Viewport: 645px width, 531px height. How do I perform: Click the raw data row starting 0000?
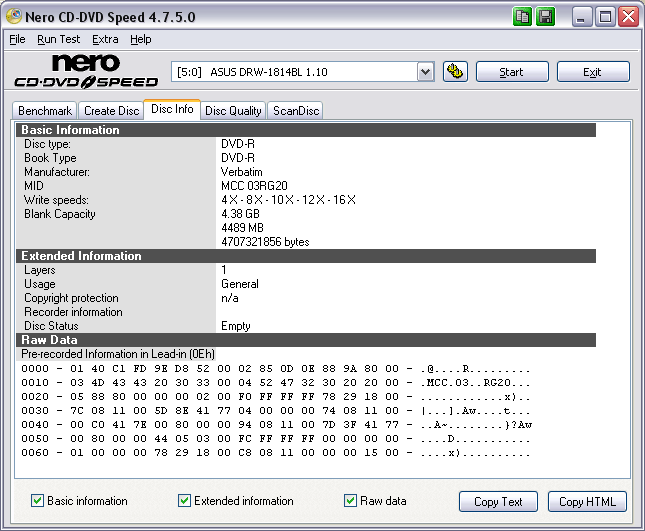click(x=276, y=369)
